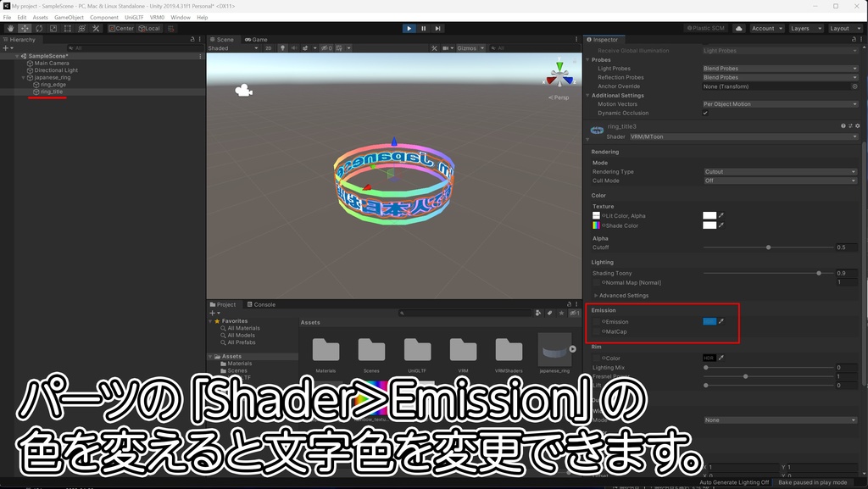Toggle handle rotation Local button
Screen dimensions: 868x489
pyautogui.click(x=149, y=28)
